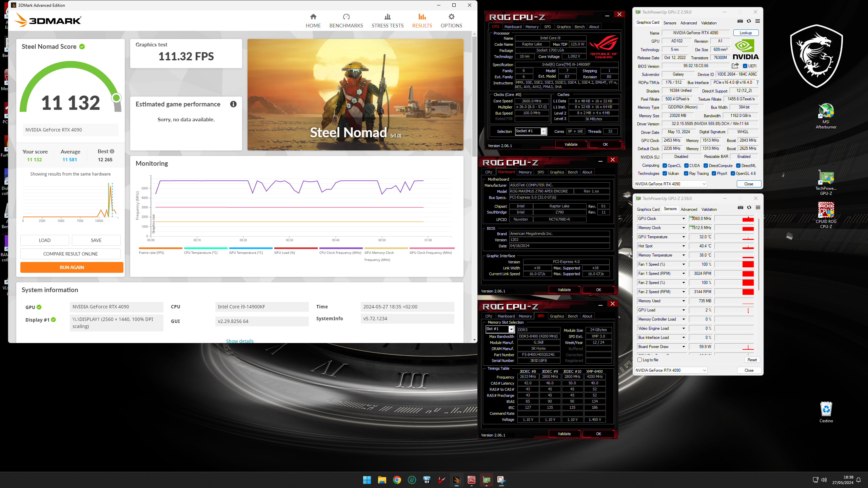Expand GPU Clock sensor dropdown arrow

point(684,219)
